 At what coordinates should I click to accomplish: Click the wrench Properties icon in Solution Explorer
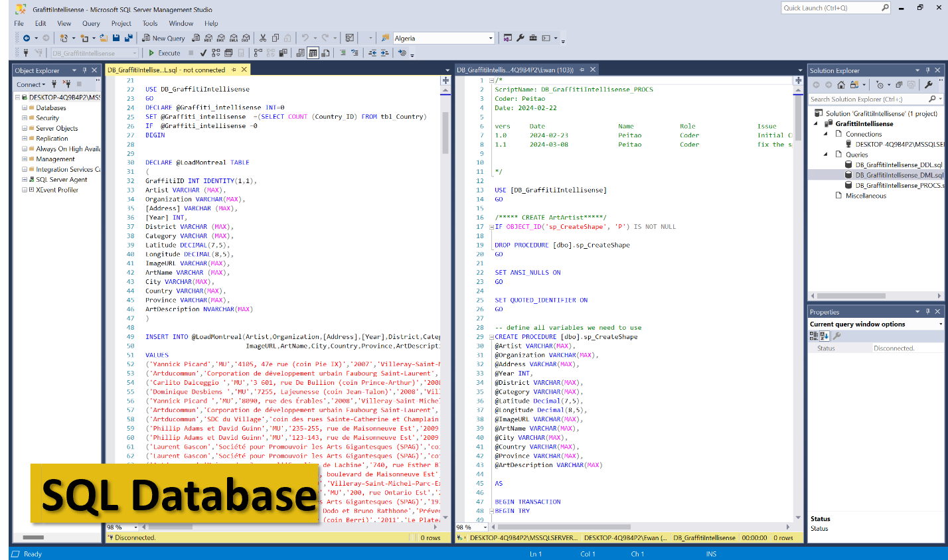[929, 84]
